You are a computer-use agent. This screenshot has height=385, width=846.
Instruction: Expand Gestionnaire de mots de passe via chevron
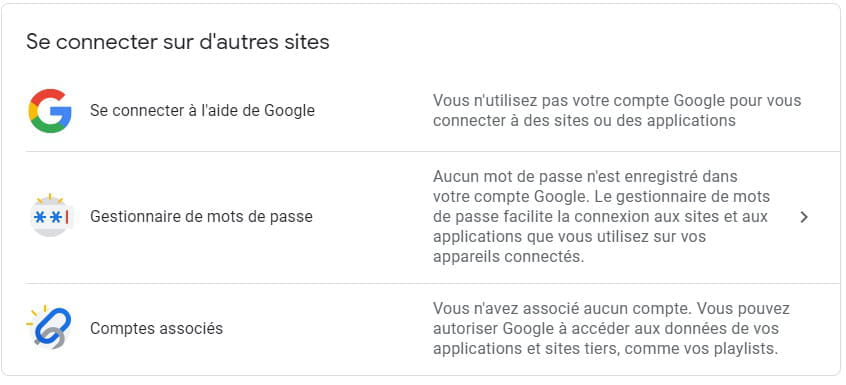[804, 217]
